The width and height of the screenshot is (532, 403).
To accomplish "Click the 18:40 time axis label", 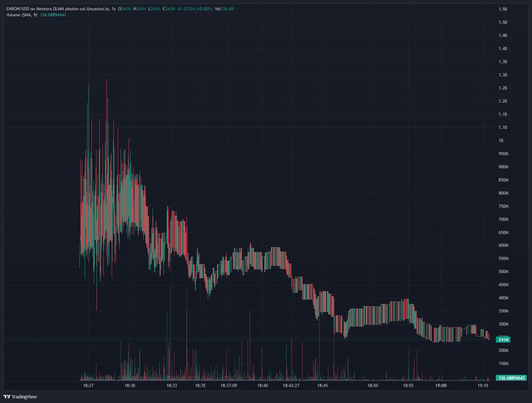I will [x=262, y=386].
